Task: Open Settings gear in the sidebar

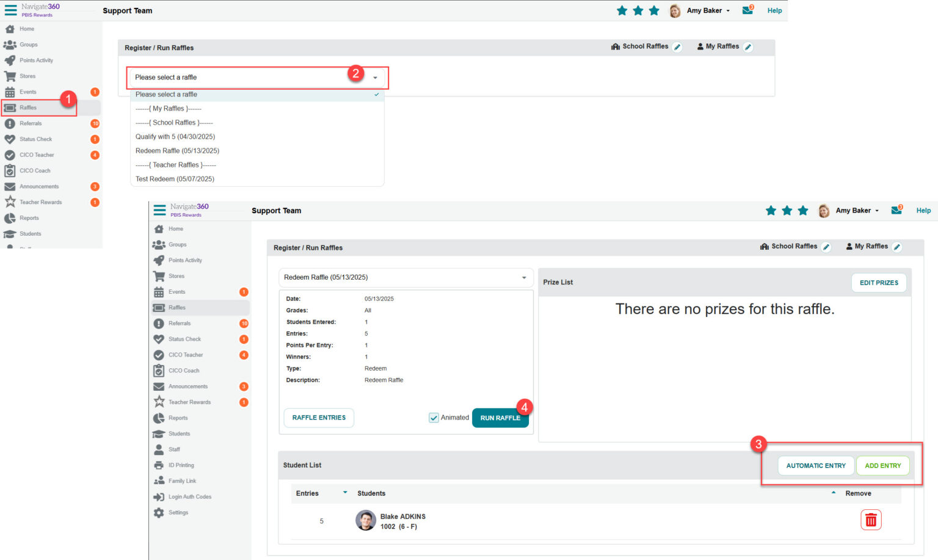Action: pos(159,513)
